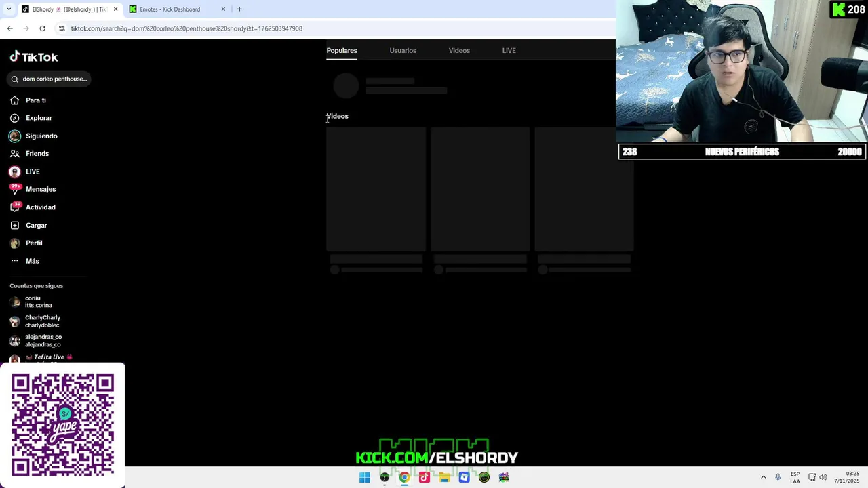Image resolution: width=868 pixels, height=488 pixels.
Task: Click the TikTok logo
Action: click(x=33, y=57)
